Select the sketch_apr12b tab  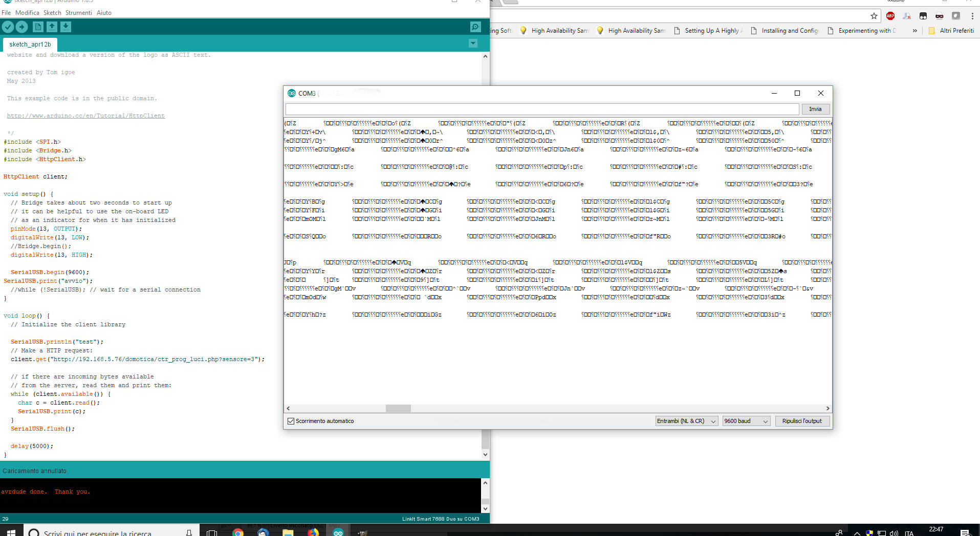pyautogui.click(x=29, y=44)
